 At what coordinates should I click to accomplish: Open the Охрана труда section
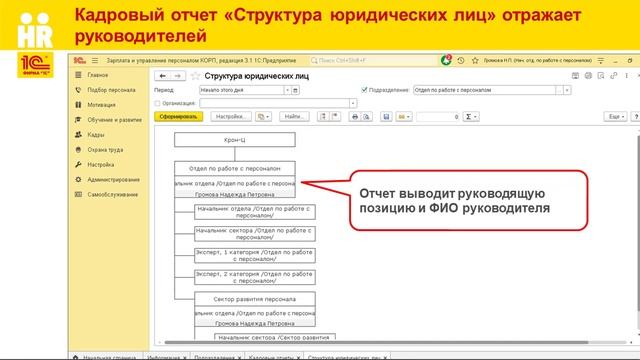pyautogui.click(x=105, y=150)
